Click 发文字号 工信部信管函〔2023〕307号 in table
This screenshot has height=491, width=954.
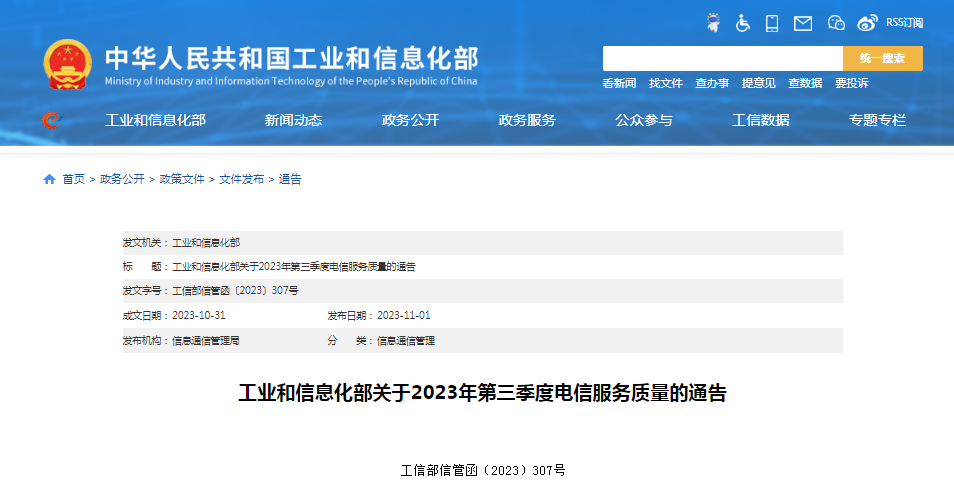pos(235,291)
